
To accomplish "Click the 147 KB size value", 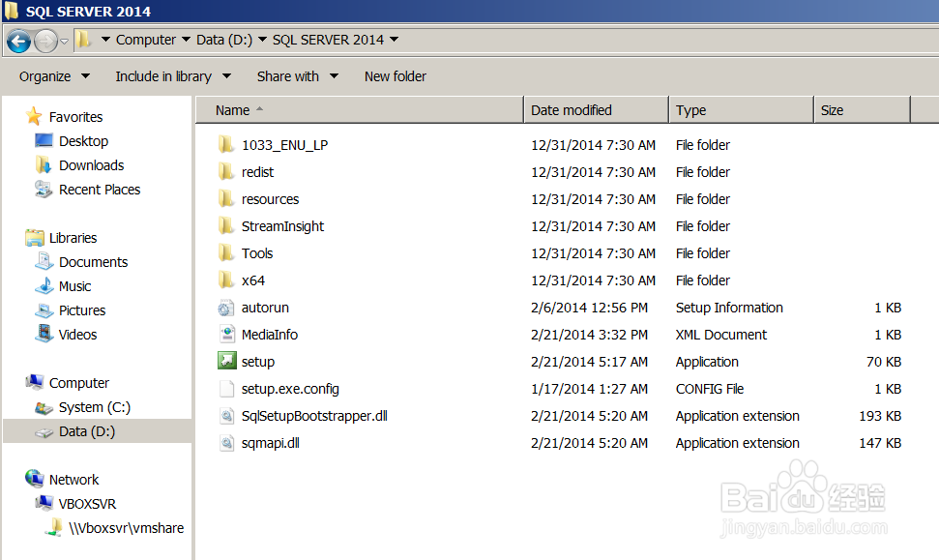I will pyautogui.click(x=880, y=443).
